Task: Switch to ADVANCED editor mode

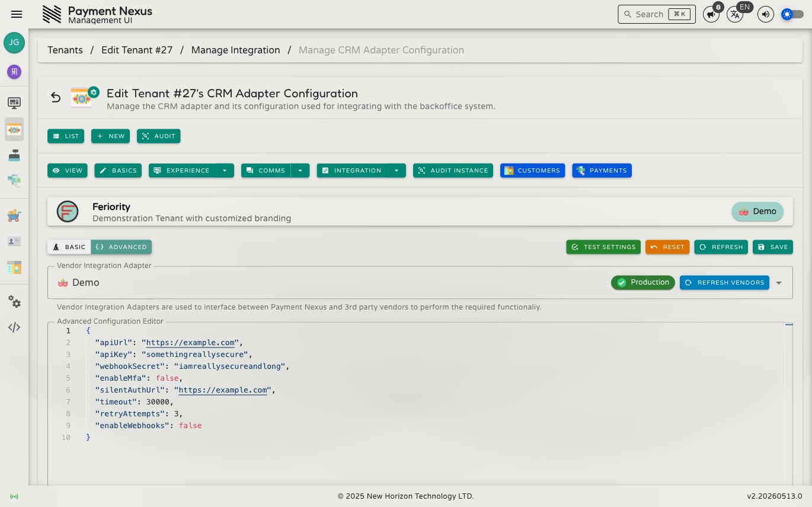Action: click(x=121, y=247)
